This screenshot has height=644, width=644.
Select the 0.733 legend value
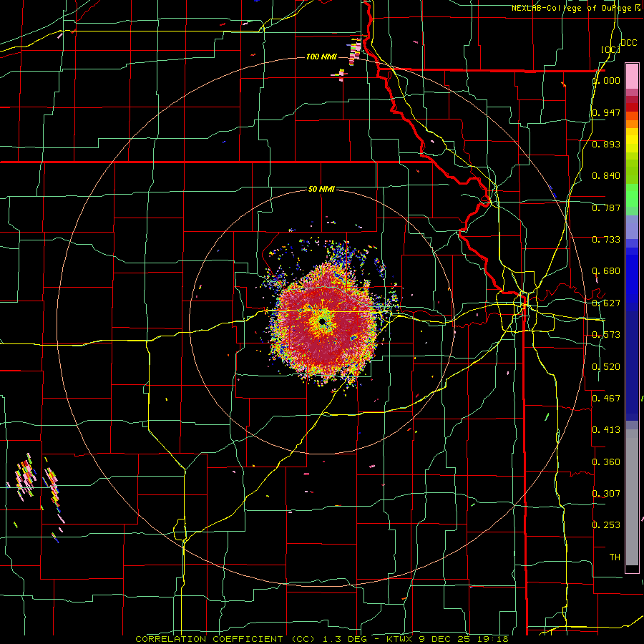tap(606, 239)
